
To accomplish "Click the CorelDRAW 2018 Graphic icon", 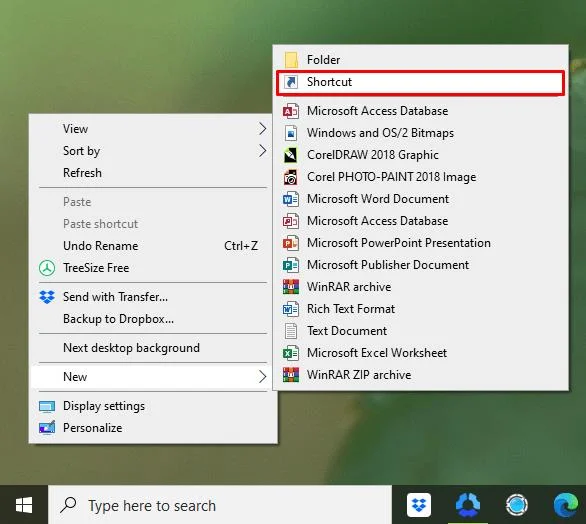I will pos(291,155).
